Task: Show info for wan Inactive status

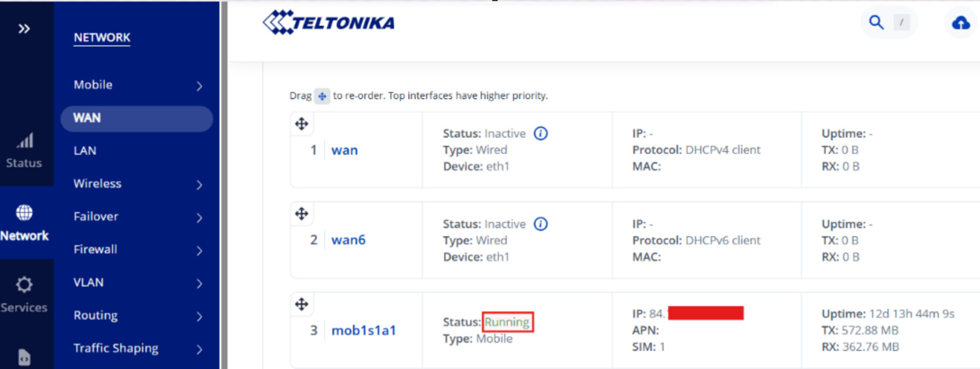Action: (541, 134)
